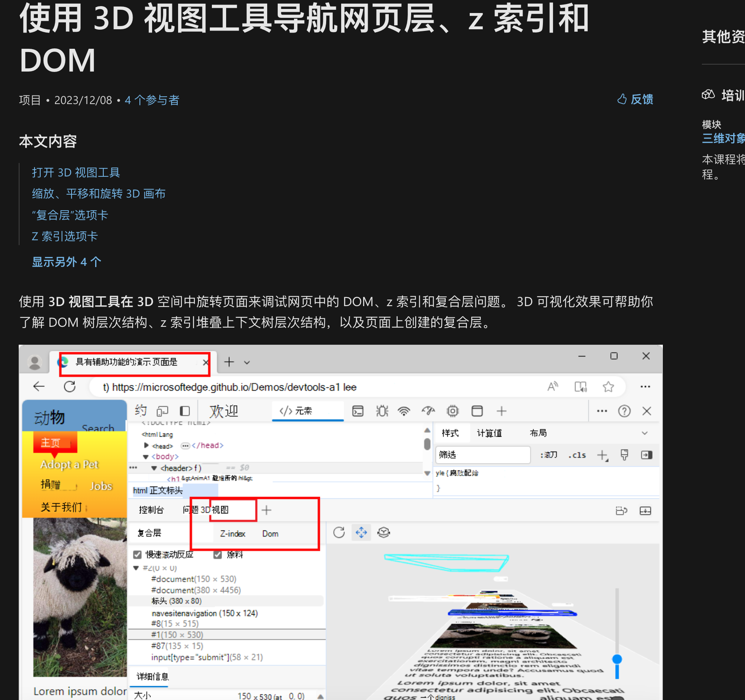Click the immersive reader icon in address bar
This screenshot has height=700, width=745.
click(581, 387)
